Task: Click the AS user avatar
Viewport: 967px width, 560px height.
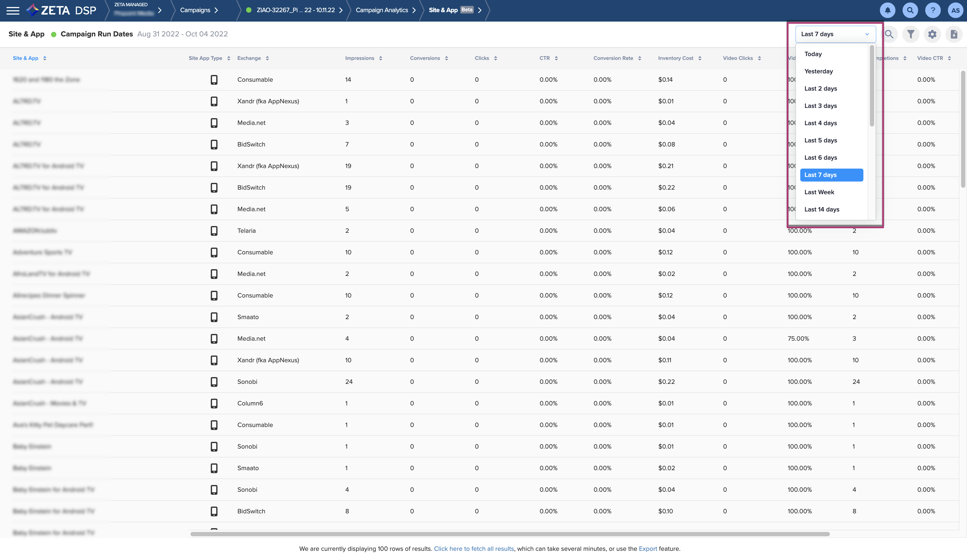Action: point(955,10)
